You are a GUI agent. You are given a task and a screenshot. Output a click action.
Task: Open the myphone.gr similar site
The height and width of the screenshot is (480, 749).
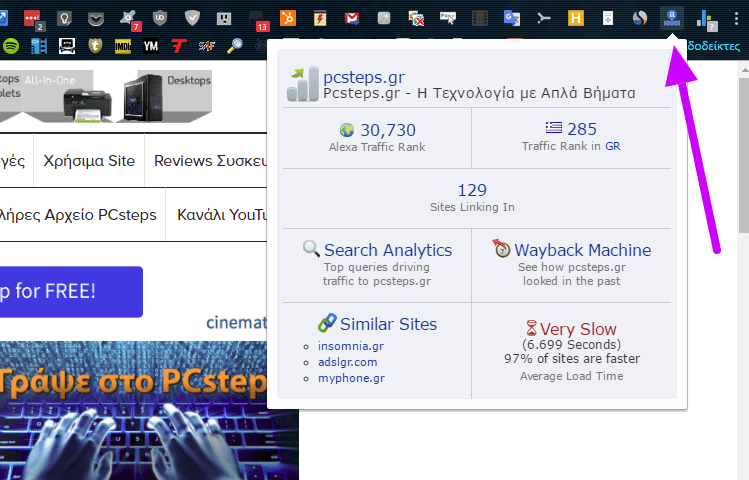351,378
